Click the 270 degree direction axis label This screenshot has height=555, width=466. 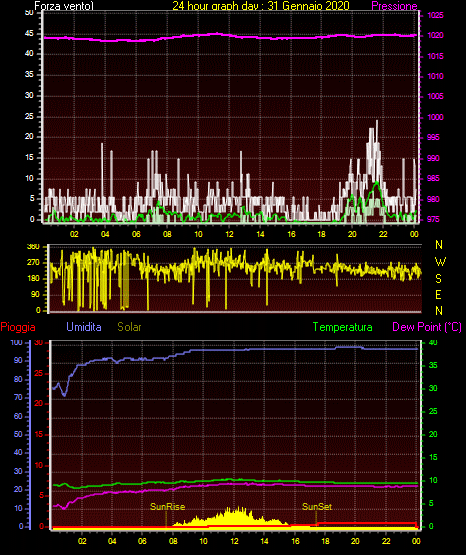(33, 263)
